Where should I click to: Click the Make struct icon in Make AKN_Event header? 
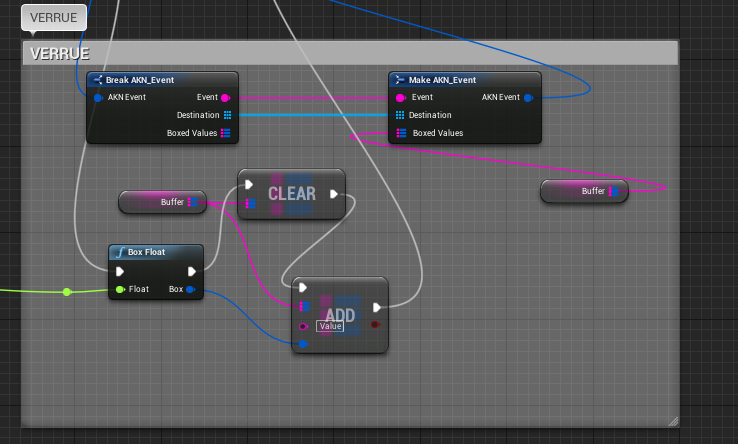pos(400,80)
